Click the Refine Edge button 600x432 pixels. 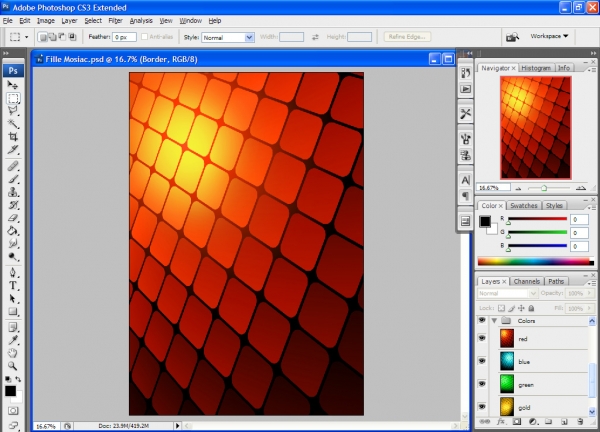pos(407,37)
